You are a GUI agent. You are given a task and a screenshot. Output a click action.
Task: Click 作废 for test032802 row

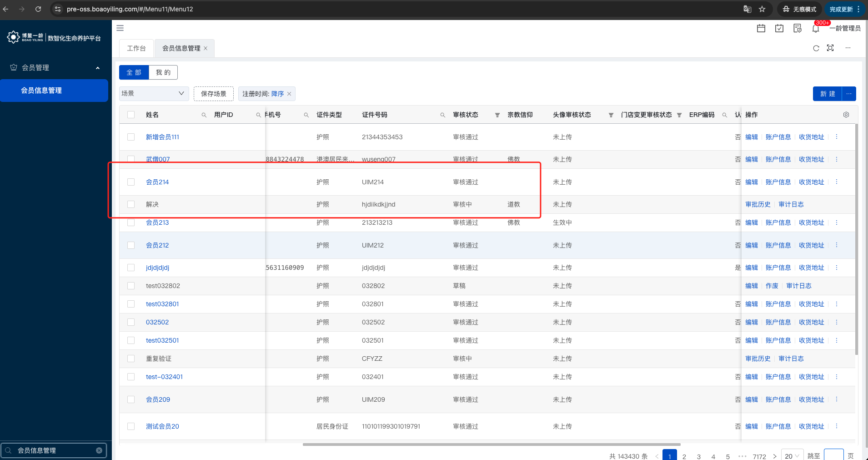tap(772, 286)
